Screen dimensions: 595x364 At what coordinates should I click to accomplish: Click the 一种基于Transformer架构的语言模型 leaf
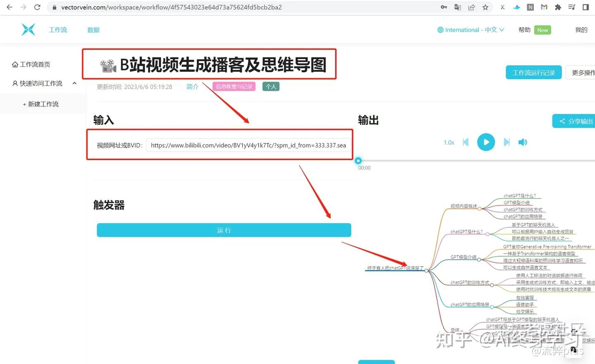click(539, 254)
